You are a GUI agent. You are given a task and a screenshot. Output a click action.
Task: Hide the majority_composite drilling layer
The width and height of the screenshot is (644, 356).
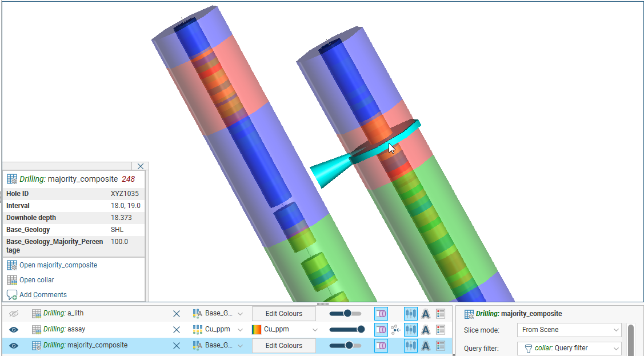[x=14, y=346]
